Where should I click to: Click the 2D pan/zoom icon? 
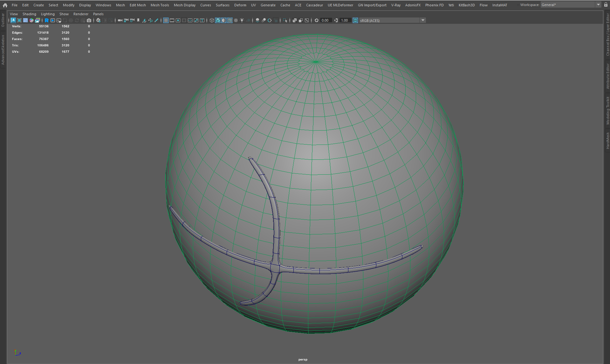tap(150, 20)
